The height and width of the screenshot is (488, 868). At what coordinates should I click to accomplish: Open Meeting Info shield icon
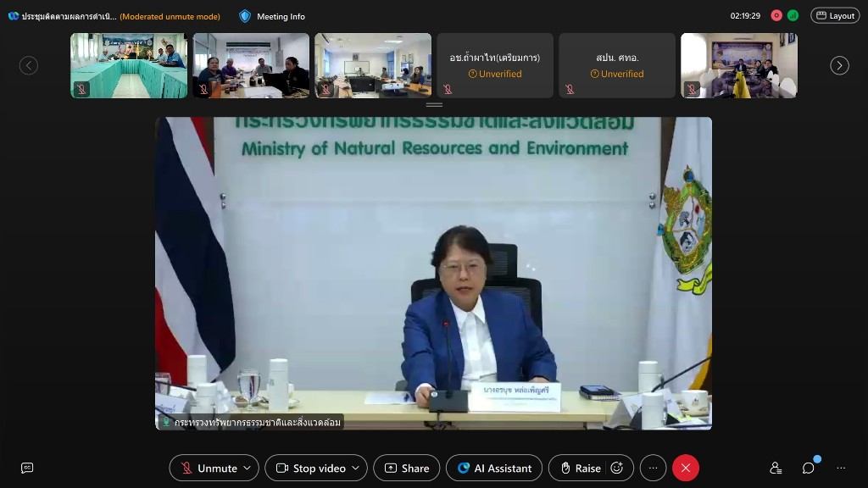[245, 16]
